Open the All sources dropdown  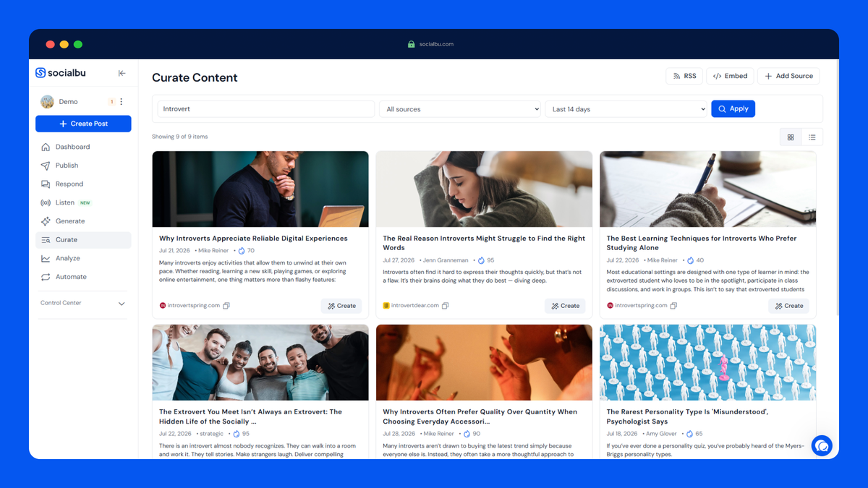pos(461,109)
